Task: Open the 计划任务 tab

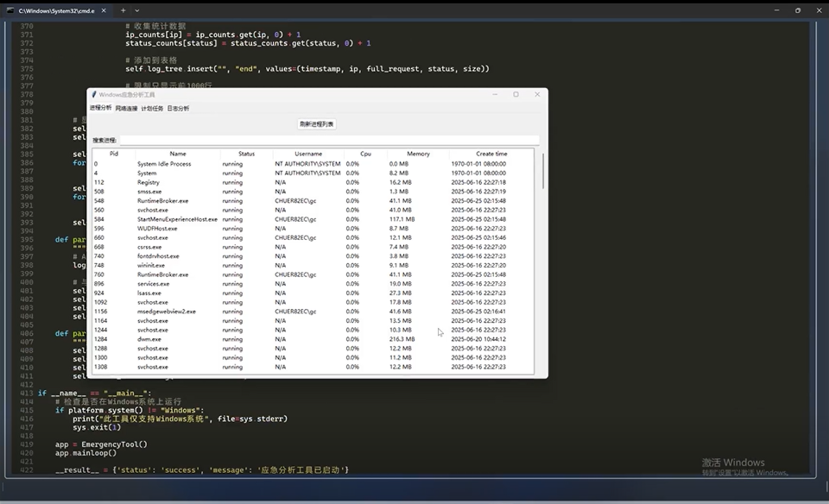Action: 152,108
